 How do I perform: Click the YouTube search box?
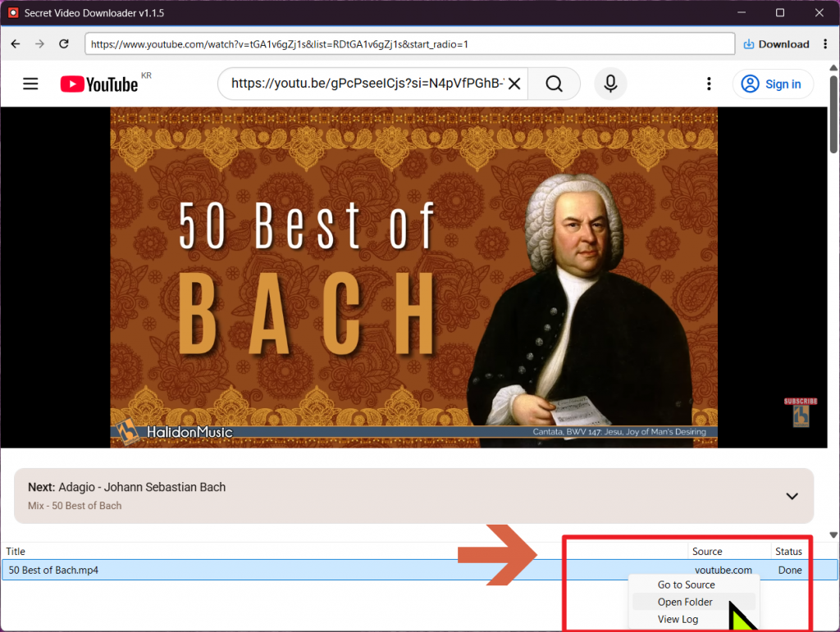367,84
